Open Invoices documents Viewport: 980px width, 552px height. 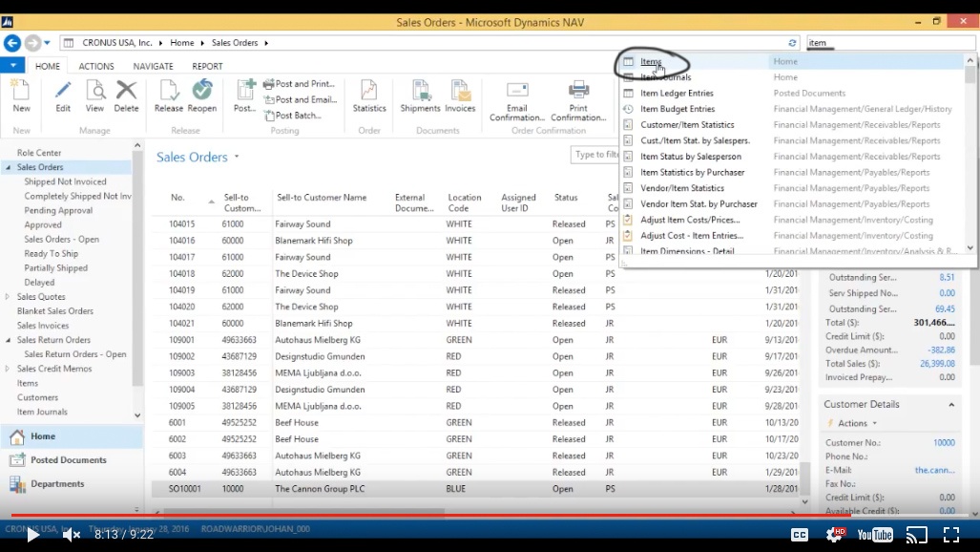coord(460,96)
